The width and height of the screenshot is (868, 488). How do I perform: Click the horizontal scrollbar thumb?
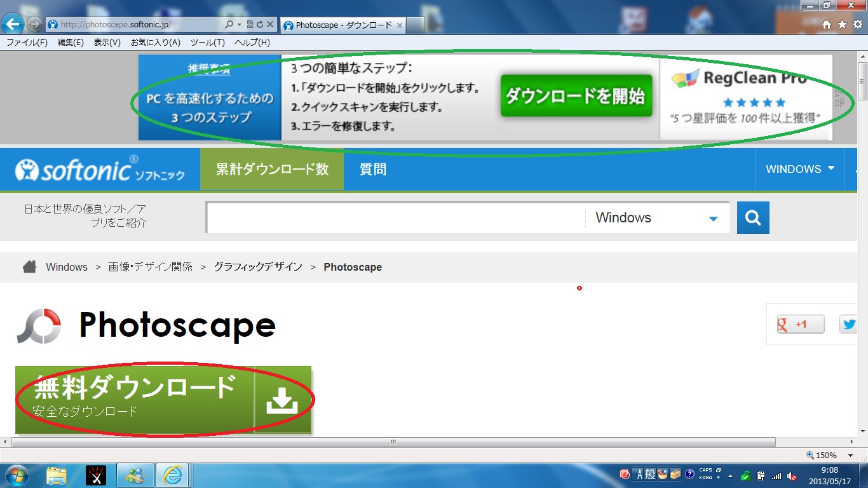(393, 442)
